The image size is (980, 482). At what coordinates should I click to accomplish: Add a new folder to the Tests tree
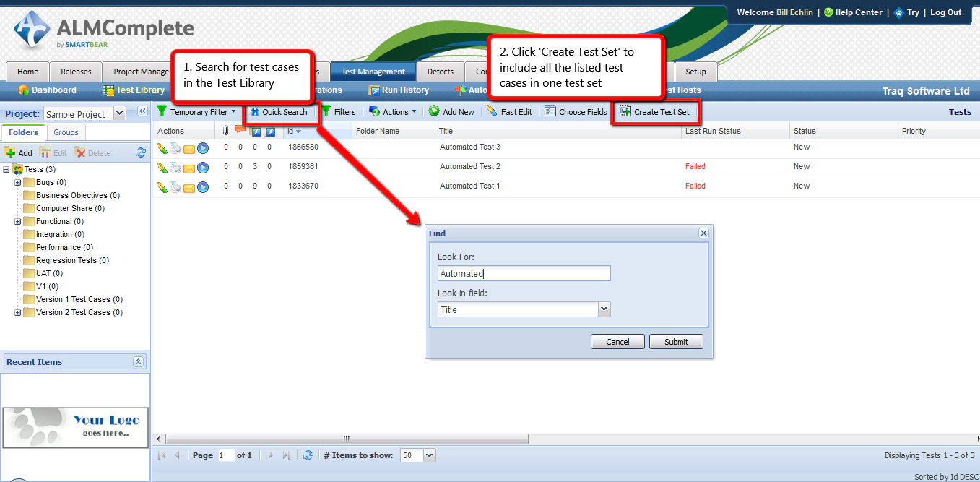point(19,152)
